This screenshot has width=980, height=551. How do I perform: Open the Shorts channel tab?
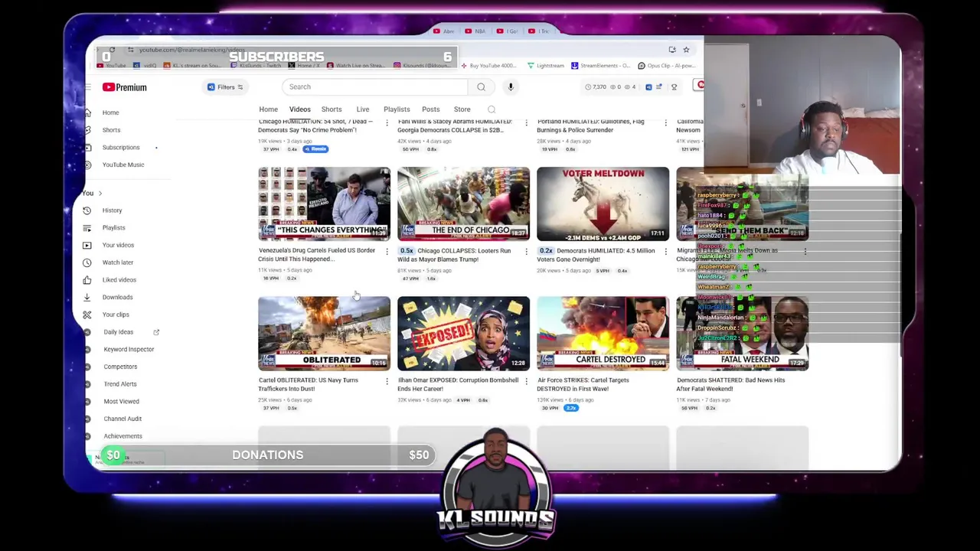coord(332,109)
